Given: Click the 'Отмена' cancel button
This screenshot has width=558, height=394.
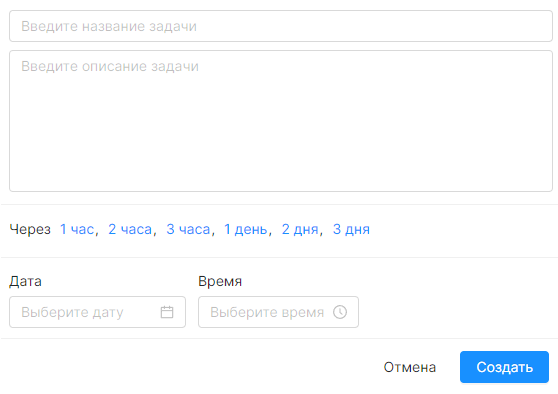Looking at the screenshot, I should click(410, 367).
